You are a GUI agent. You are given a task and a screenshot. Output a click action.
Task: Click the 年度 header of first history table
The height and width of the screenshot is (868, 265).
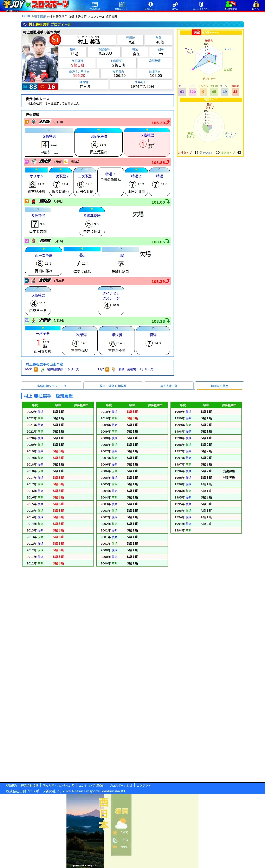coord(35,405)
